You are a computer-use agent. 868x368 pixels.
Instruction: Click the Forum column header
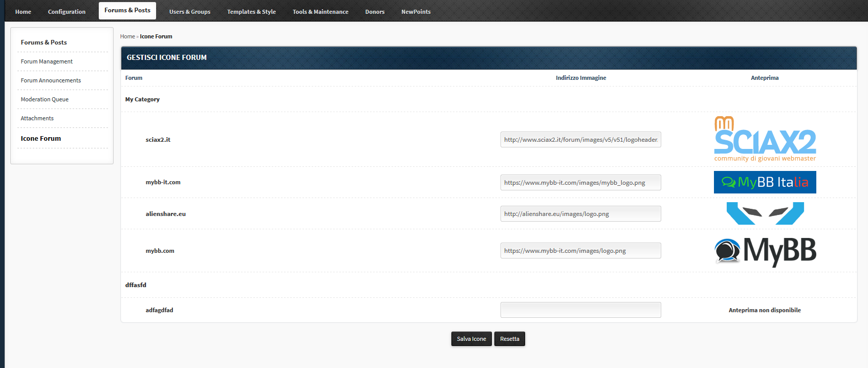(x=134, y=78)
